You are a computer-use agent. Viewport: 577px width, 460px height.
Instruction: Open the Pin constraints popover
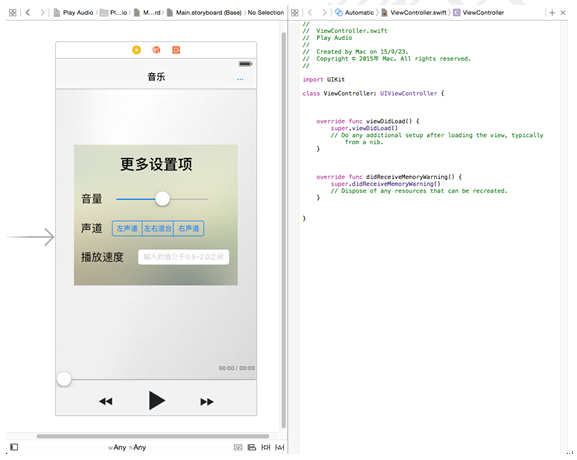(x=266, y=447)
